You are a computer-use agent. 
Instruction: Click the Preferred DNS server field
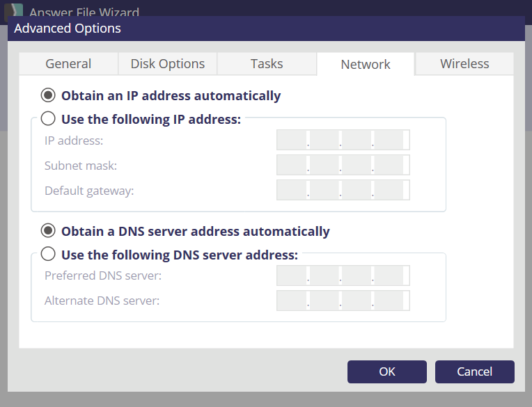pyautogui.click(x=343, y=276)
